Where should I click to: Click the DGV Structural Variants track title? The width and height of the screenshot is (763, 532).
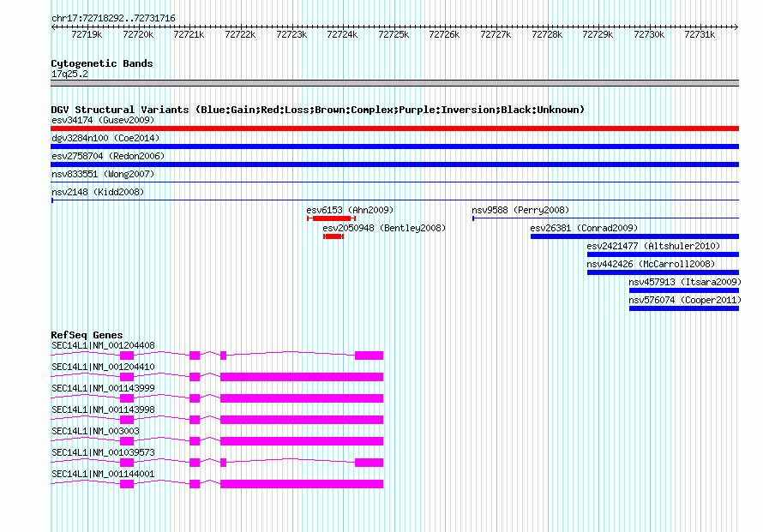click(x=318, y=110)
